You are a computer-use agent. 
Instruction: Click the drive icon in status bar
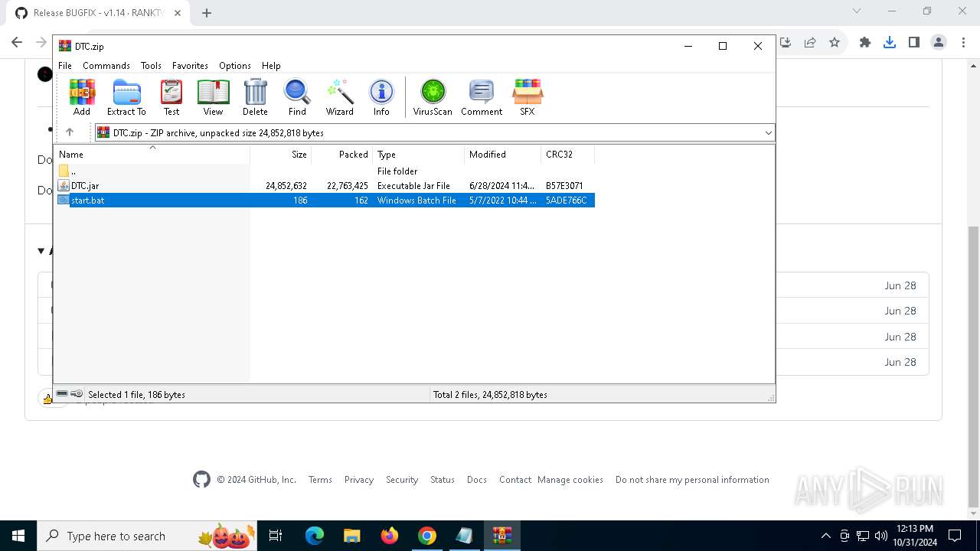tap(62, 394)
